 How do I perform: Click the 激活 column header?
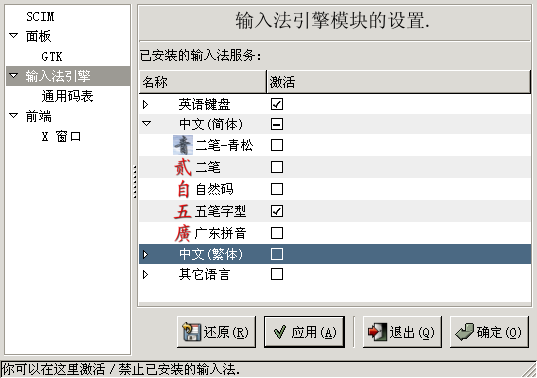click(x=399, y=82)
